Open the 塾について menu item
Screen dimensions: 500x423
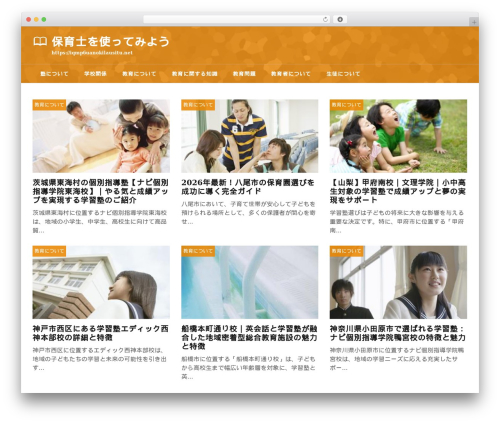point(54,74)
